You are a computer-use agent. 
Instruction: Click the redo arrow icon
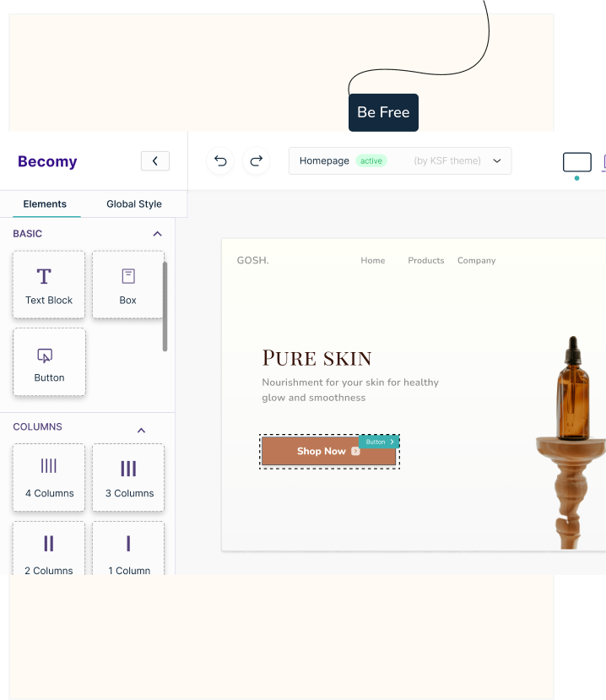tap(257, 161)
